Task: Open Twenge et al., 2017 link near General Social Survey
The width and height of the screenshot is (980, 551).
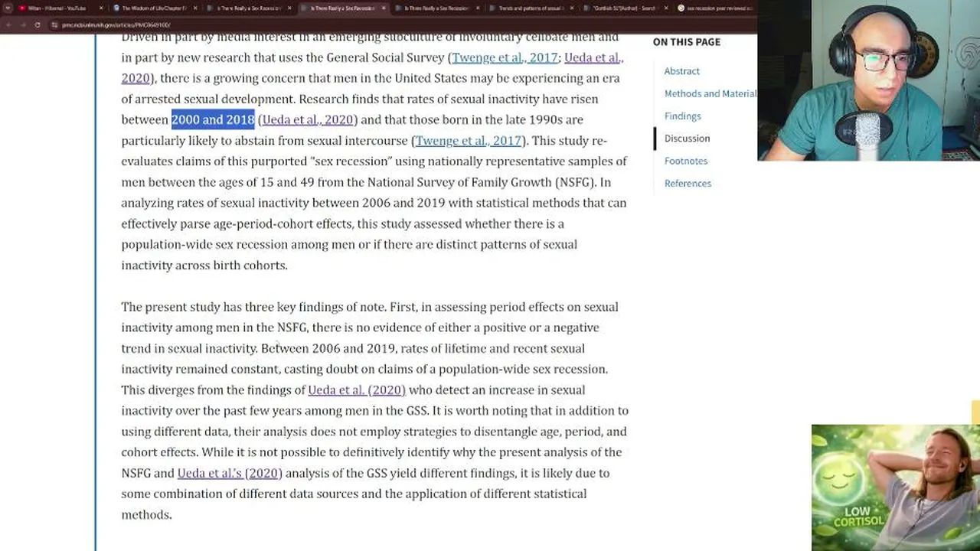Action: (x=505, y=57)
